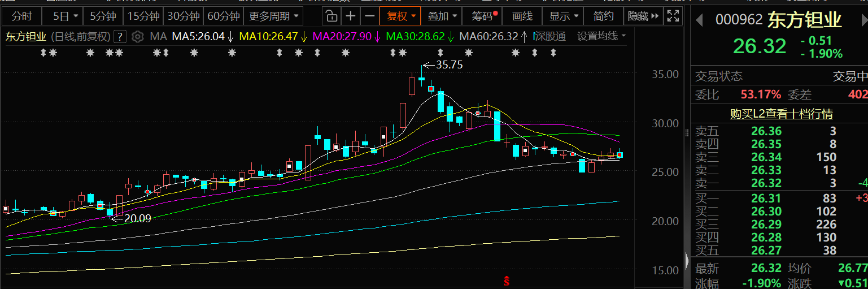Select the 15分钟 period tab
868x289 pixels.
(x=144, y=16)
